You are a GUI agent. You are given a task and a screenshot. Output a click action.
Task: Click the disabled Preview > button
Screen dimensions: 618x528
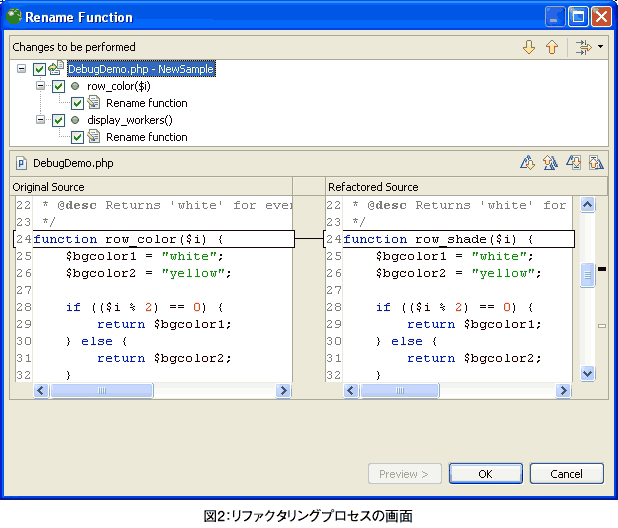click(404, 474)
